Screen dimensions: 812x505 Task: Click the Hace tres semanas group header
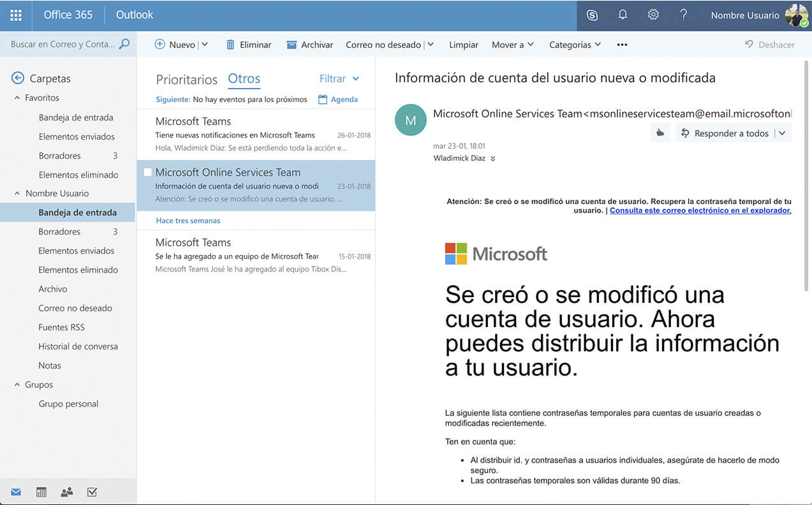(188, 221)
